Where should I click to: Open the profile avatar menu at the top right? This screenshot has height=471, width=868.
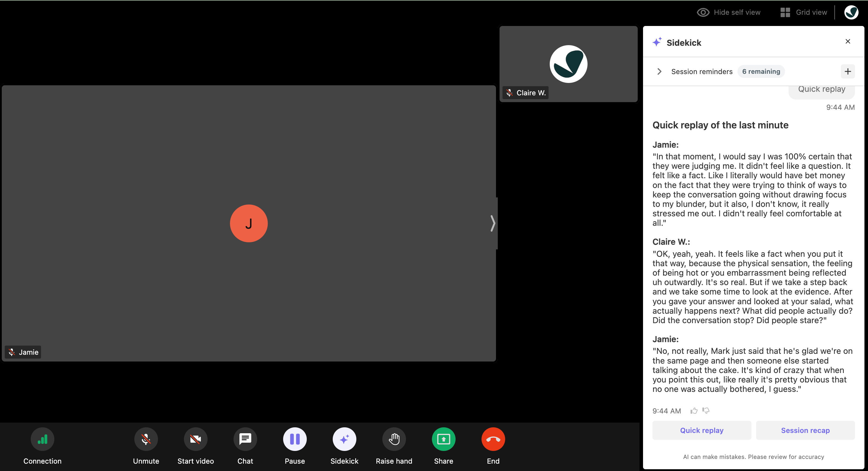point(851,12)
